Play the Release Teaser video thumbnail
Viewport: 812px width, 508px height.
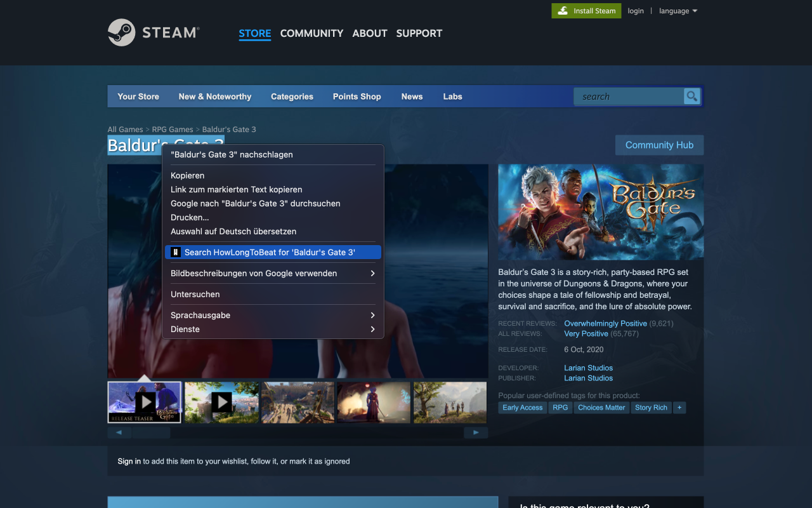[x=145, y=402]
